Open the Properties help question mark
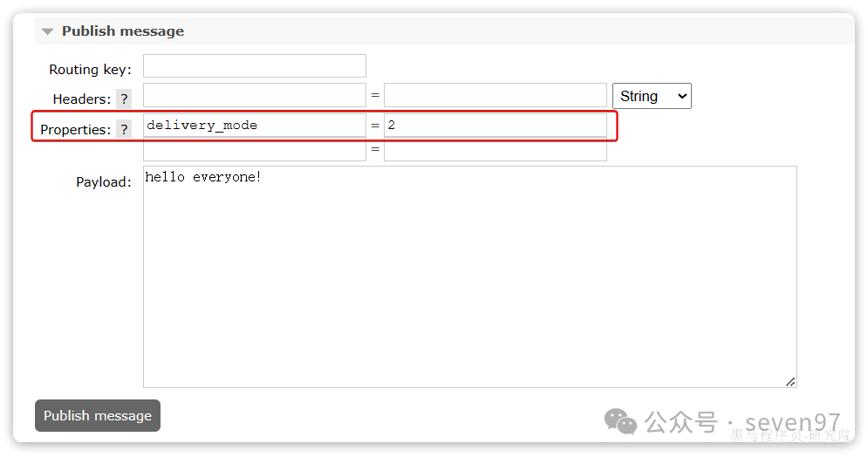Screen dimensions: 868x457 tap(124, 129)
